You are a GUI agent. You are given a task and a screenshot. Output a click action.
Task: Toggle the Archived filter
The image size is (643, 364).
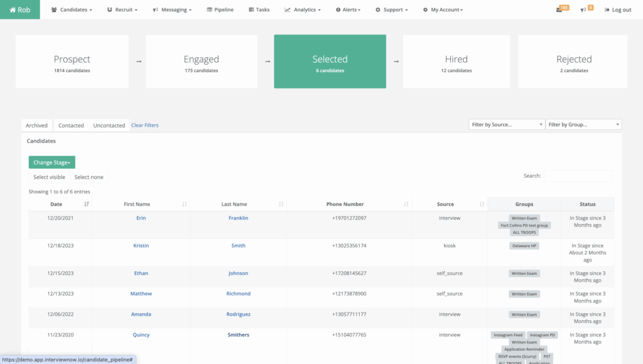tap(36, 126)
